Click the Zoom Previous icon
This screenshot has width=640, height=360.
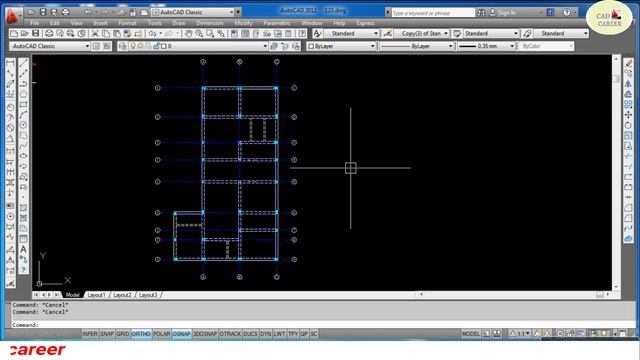pyautogui.click(x=221, y=33)
